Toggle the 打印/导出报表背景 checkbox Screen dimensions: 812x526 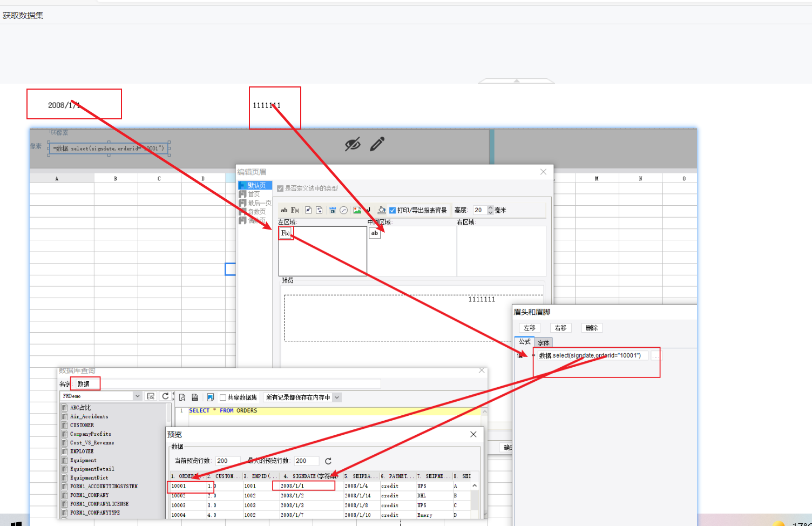[393, 211]
